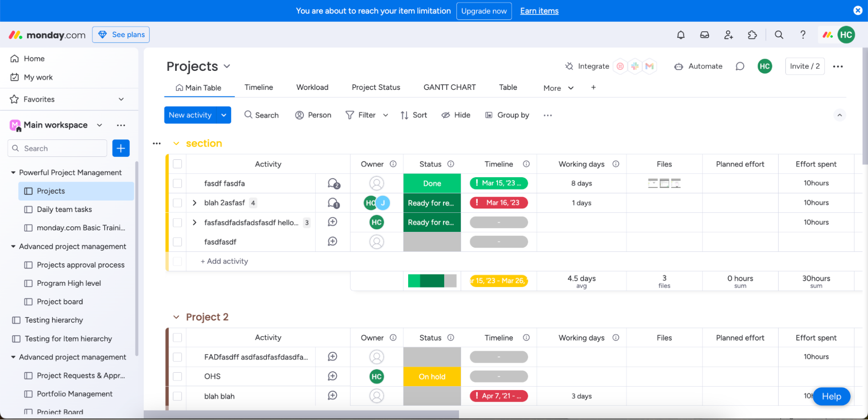
Task: Collapse the section group chevron
Action: pyautogui.click(x=176, y=143)
